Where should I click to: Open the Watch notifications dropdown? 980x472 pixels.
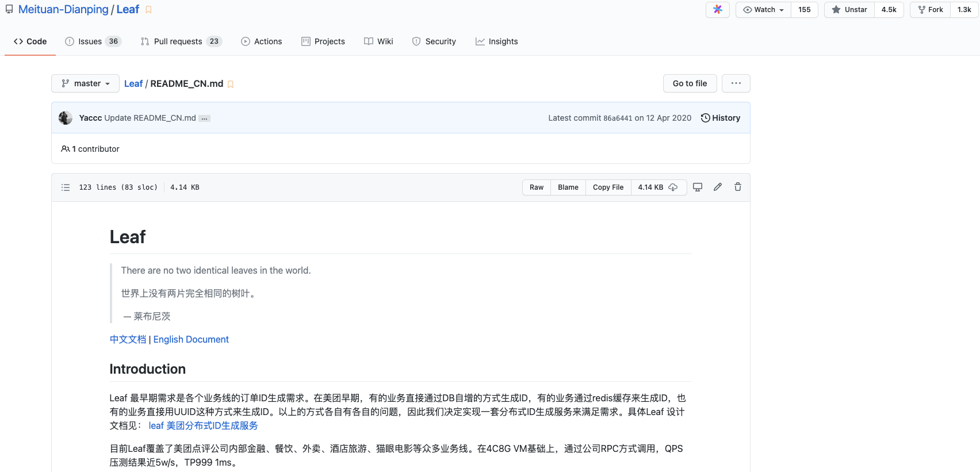click(x=763, y=10)
